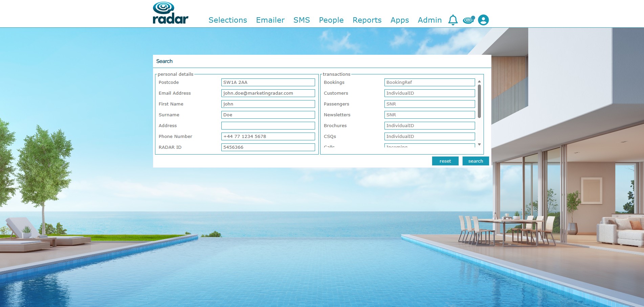Screen dimensions: 644x307
Task: Click into the Email Address field
Action: point(268,93)
